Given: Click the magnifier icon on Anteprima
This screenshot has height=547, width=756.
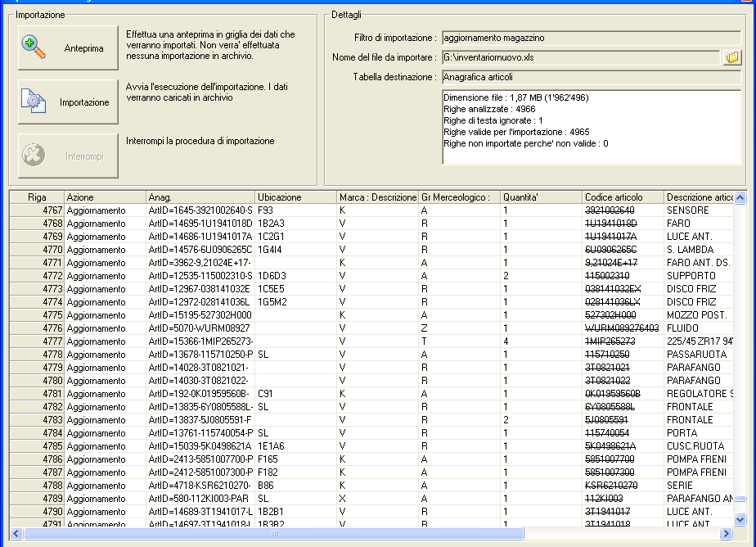Looking at the screenshot, I should [34, 47].
